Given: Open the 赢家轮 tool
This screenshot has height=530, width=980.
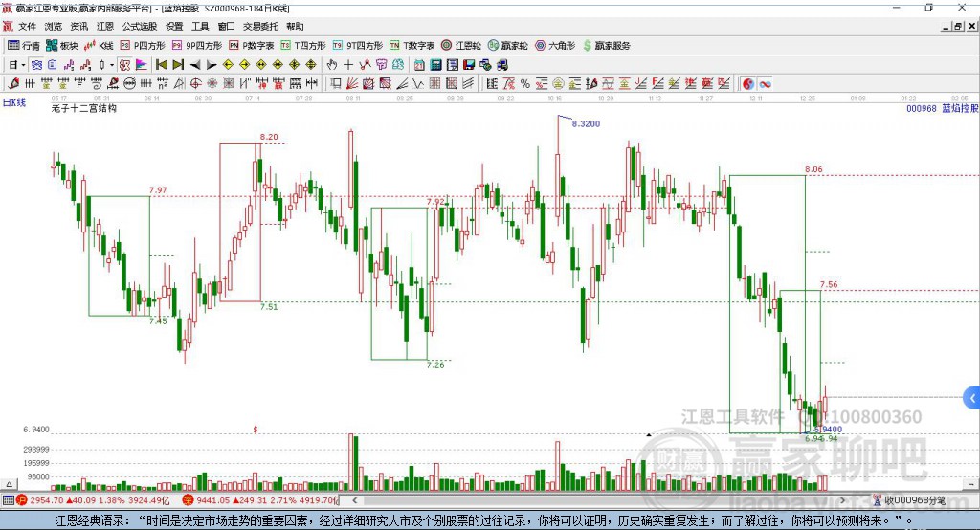Looking at the screenshot, I should click(507, 46).
